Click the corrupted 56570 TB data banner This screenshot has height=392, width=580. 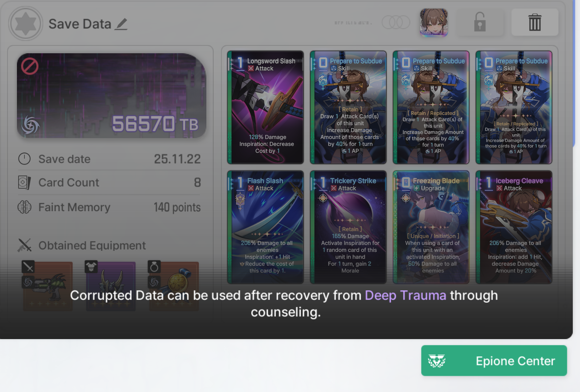tap(111, 96)
